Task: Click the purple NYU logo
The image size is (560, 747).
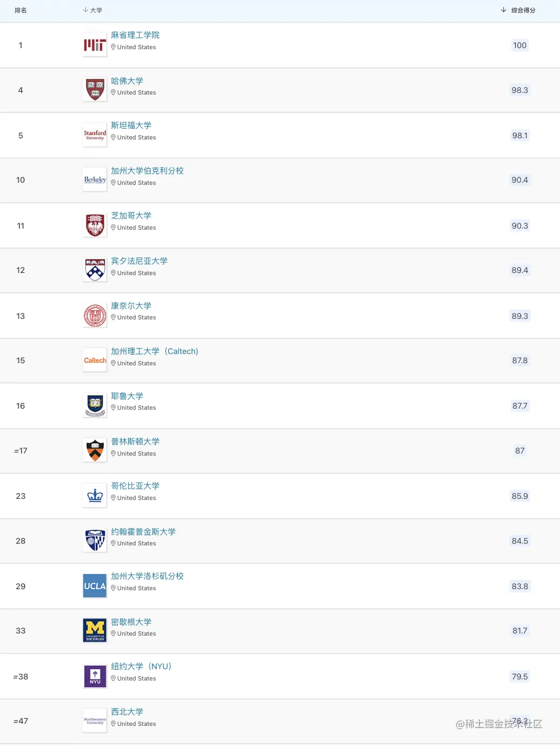Action: pos(95,676)
